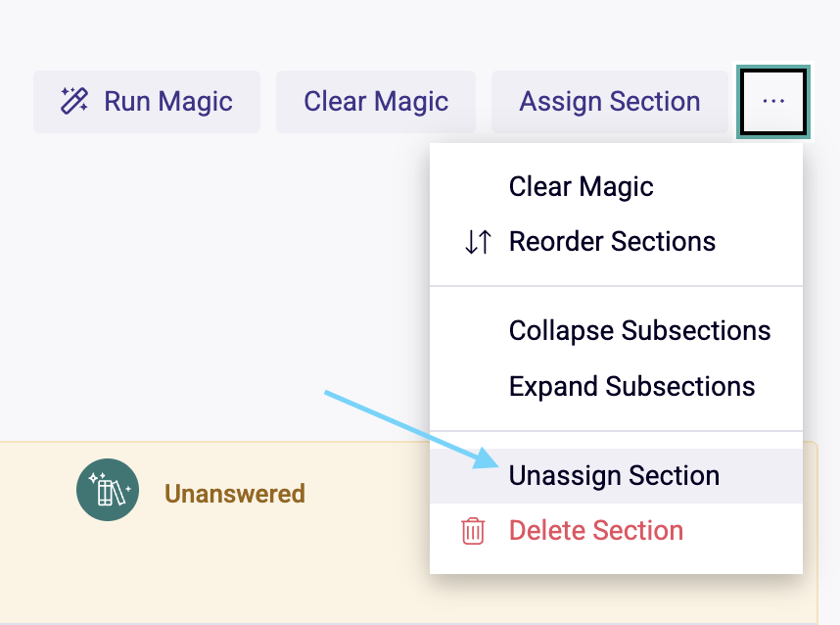This screenshot has width=840, height=625.
Task: Open the three-dot more options menu
Action: click(x=773, y=102)
